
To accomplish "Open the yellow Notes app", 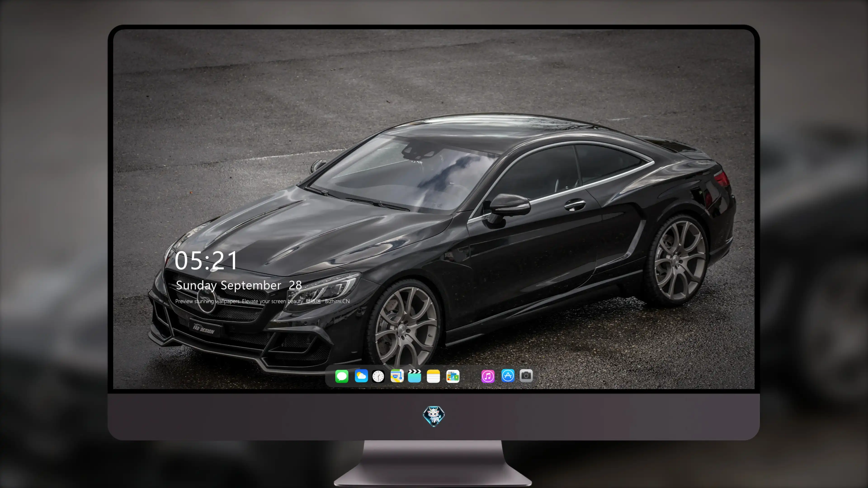I will click(x=433, y=376).
